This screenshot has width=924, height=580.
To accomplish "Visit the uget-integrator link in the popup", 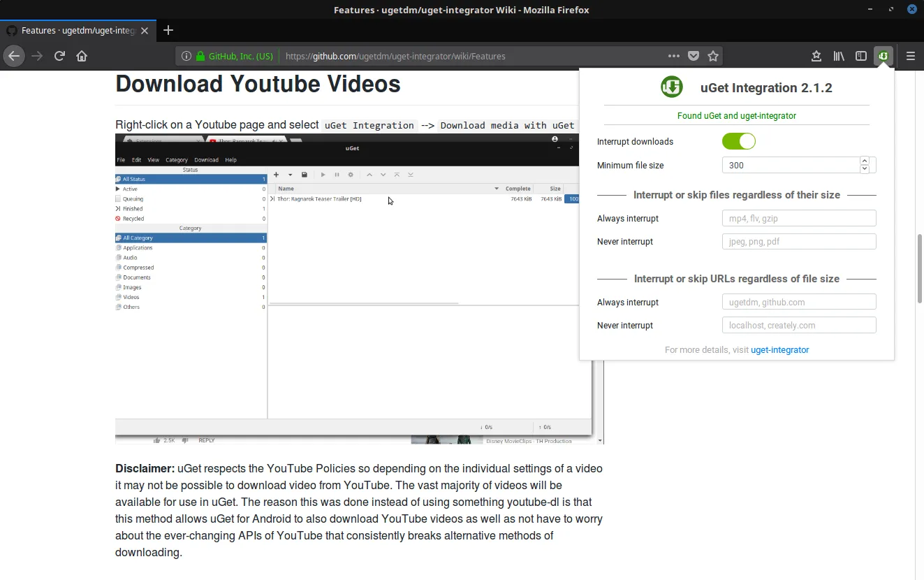I will 780,349.
